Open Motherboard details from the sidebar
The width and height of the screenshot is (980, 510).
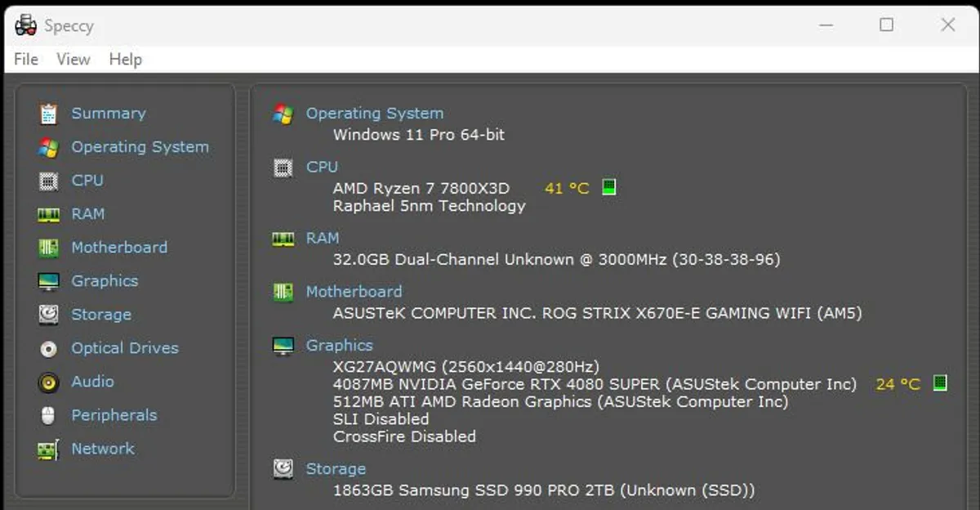(x=119, y=248)
